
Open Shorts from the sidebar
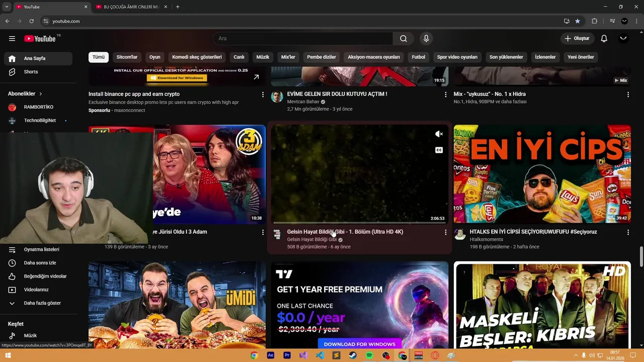(x=38, y=72)
